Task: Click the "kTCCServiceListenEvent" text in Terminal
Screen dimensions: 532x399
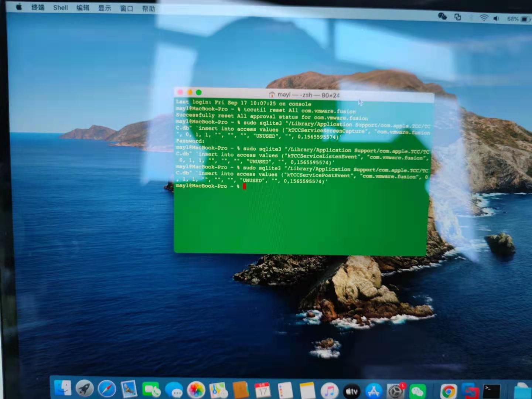Action: pyautogui.click(x=323, y=157)
